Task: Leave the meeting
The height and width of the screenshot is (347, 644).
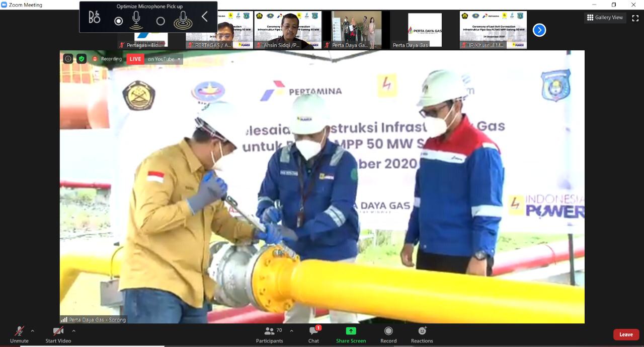Action: point(626,334)
